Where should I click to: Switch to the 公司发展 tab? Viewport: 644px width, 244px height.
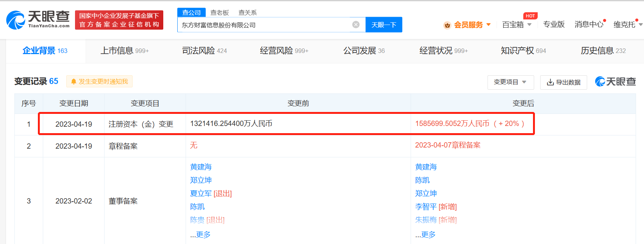pyautogui.click(x=364, y=51)
